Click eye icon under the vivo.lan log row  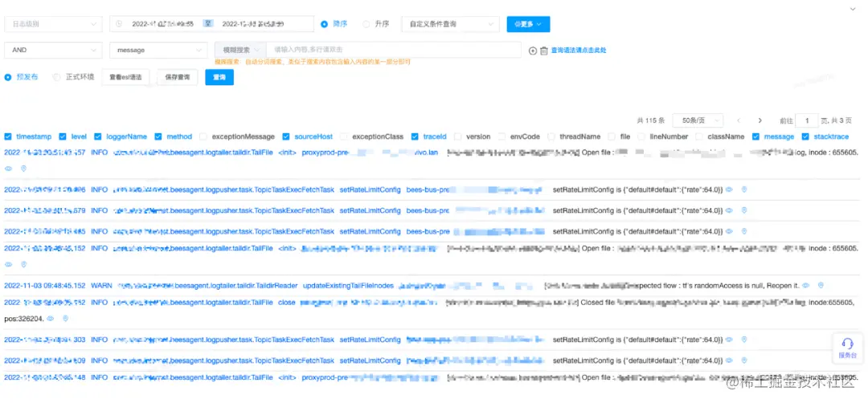8,169
